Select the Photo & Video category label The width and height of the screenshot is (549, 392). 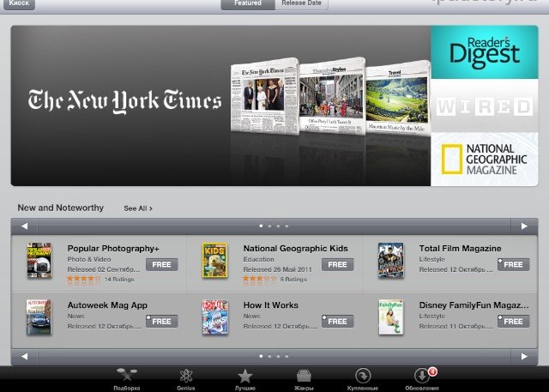click(x=89, y=259)
